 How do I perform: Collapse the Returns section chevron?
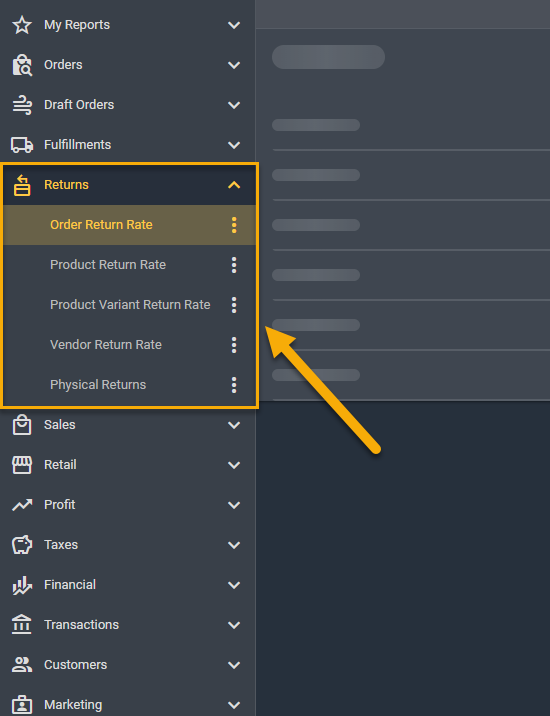[234, 185]
